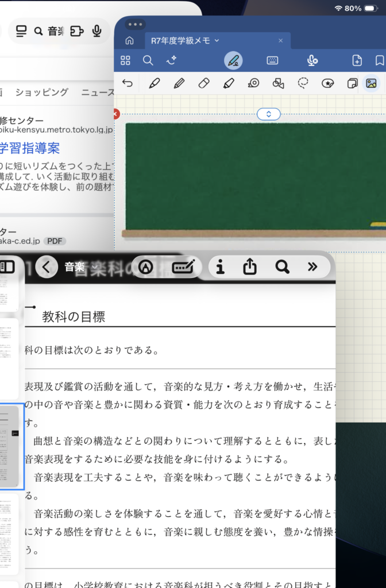Select the fountain pen tool in toolbar
Image resolution: width=386 pixels, height=588 pixels.
(x=154, y=83)
